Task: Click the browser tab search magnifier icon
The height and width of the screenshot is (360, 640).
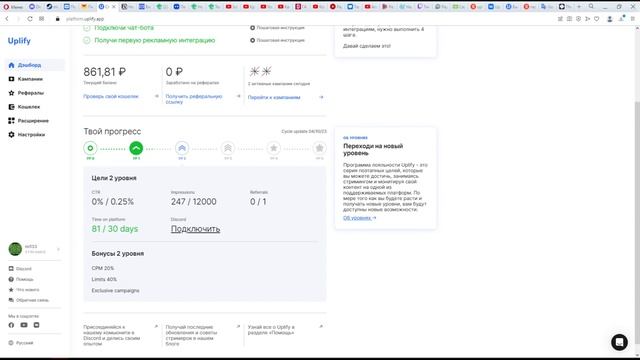Action: pos(591,7)
